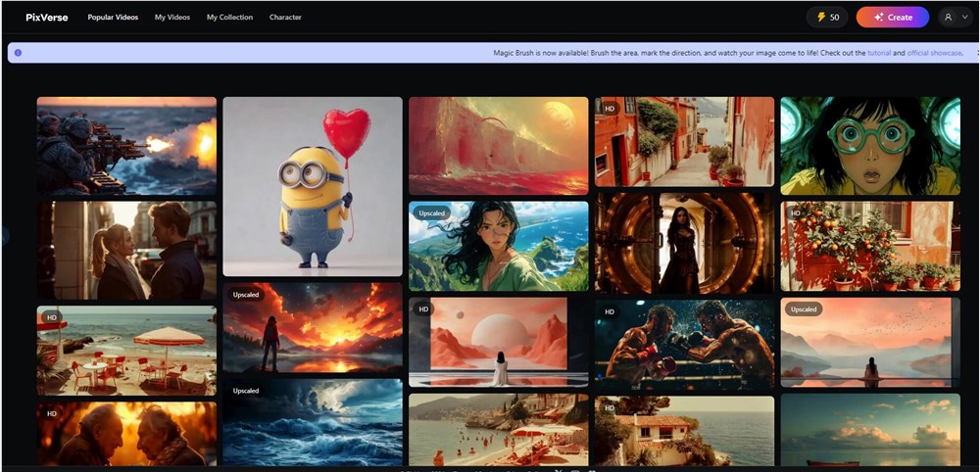Select the soldier firing gun video thumbnail

(126, 145)
